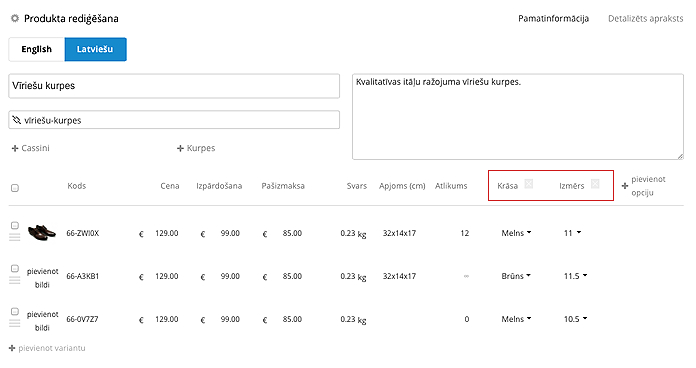Remove the Izmērs option column

coord(595,184)
